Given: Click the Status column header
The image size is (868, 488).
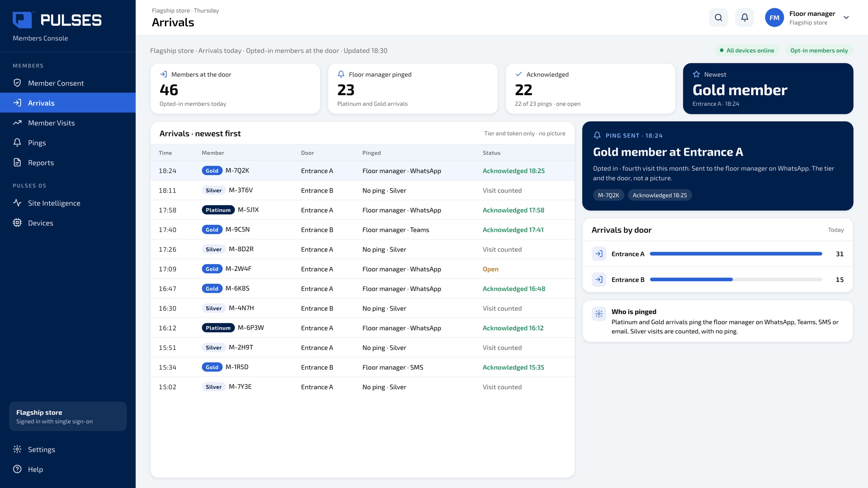Looking at the screenshot, I should (492, 153).
